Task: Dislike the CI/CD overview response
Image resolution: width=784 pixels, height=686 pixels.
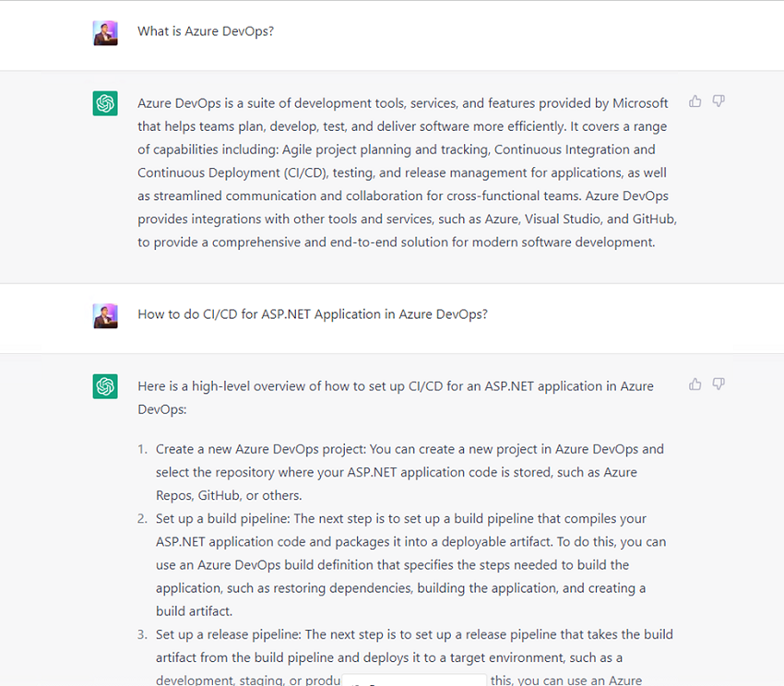Action: point(719,384)
